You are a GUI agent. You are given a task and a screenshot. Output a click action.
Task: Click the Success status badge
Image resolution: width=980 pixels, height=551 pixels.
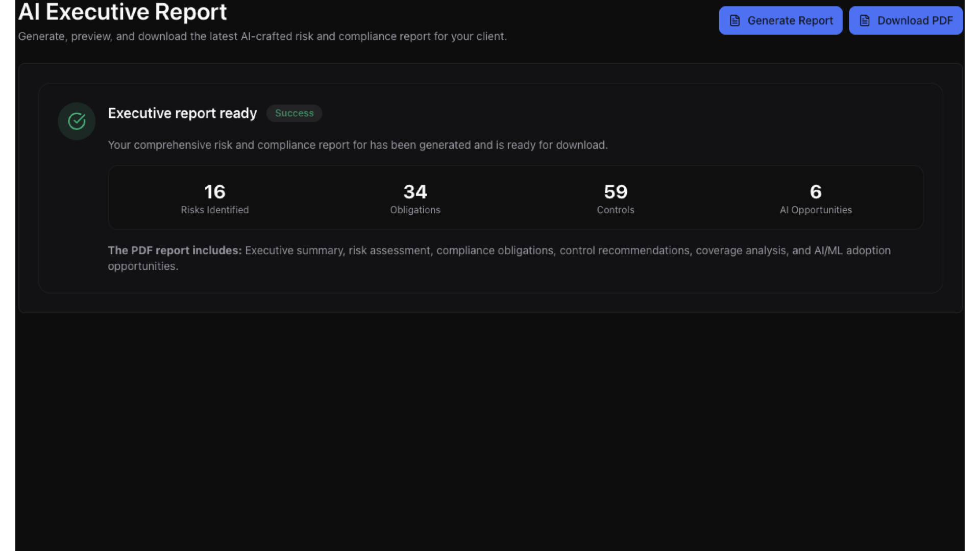click(294, 113)
